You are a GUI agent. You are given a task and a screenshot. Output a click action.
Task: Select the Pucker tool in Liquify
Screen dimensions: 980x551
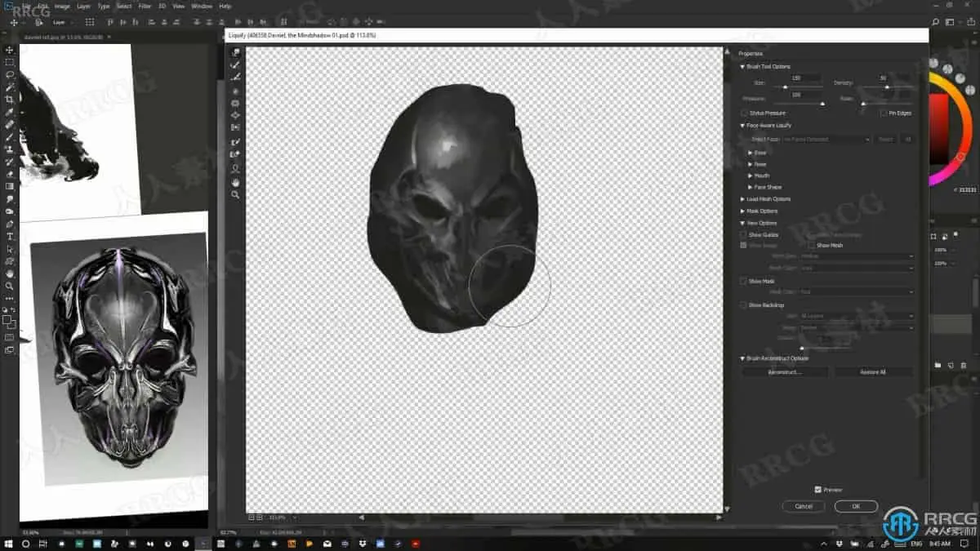pyautogui.click(x=235, y=104)
